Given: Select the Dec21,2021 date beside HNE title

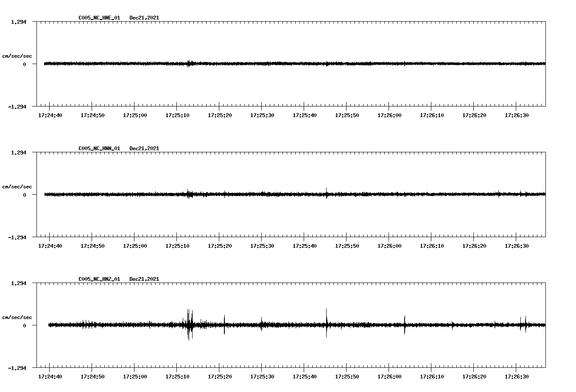Looking at the screenshot, I should (x=144, y=18).
